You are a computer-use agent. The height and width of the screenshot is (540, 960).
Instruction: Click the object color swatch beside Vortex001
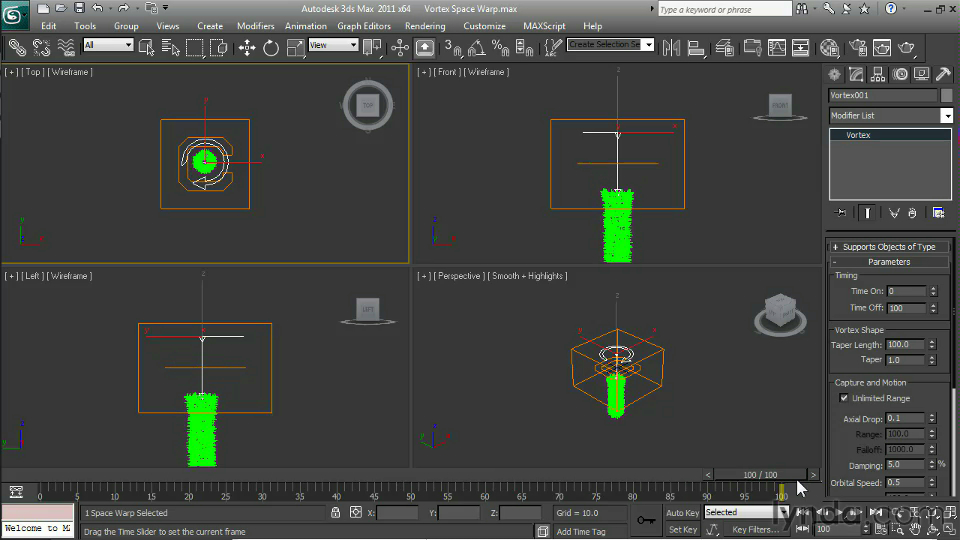(x=947, y=95)
